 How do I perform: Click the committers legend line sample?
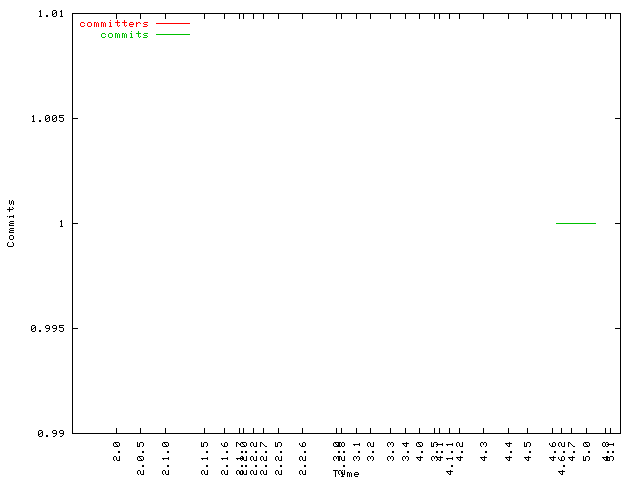click(172, 23)
